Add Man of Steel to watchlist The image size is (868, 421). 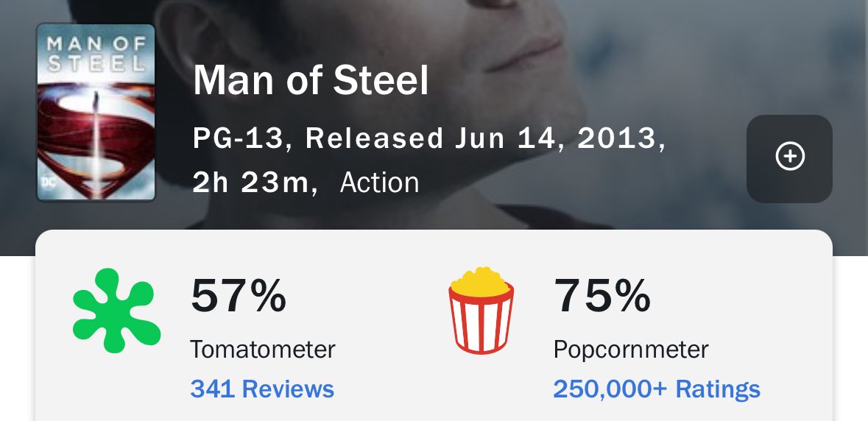pyautogui.click(x=788, y=158)
